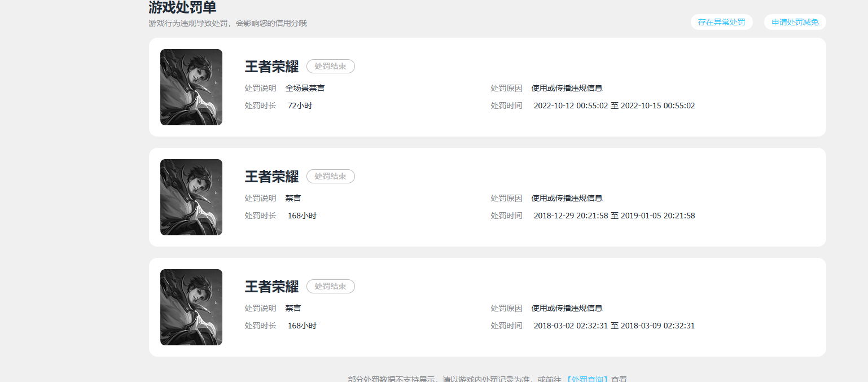The image size is (868, 382).
Task: Click 处罚结束 badge on 2018-12-29 card
Action: (x=330, y=176)
